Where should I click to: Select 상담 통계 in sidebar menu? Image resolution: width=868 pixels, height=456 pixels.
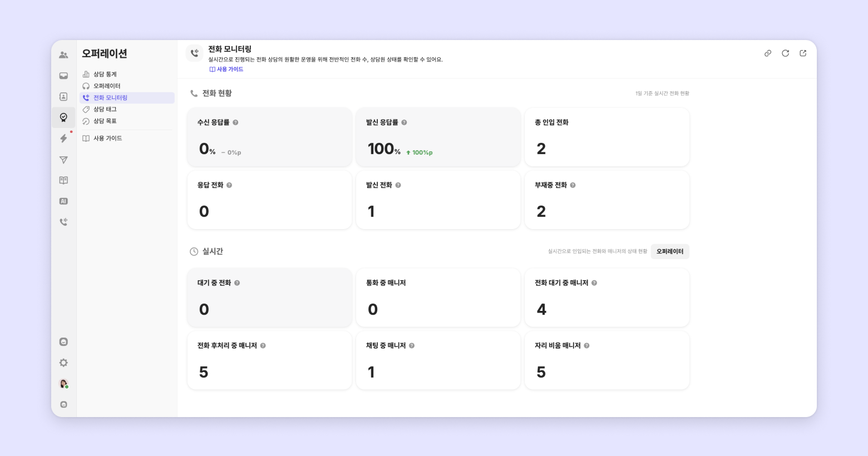pyautogui.click(x=105, y=74)
